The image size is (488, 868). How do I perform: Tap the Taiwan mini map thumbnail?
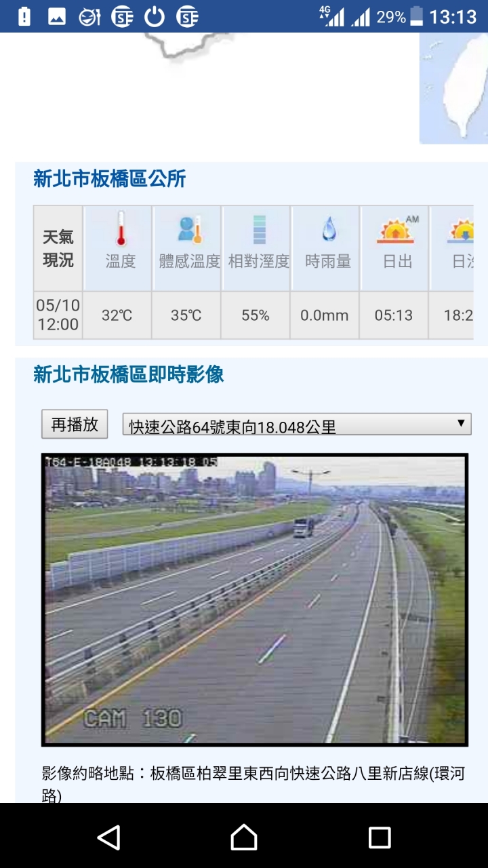point(453,88)
